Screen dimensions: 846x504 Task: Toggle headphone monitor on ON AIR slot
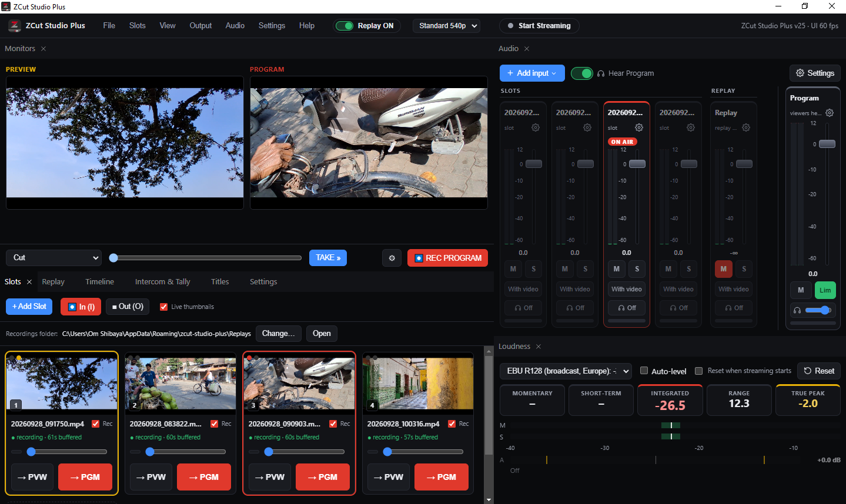point(627,308)
